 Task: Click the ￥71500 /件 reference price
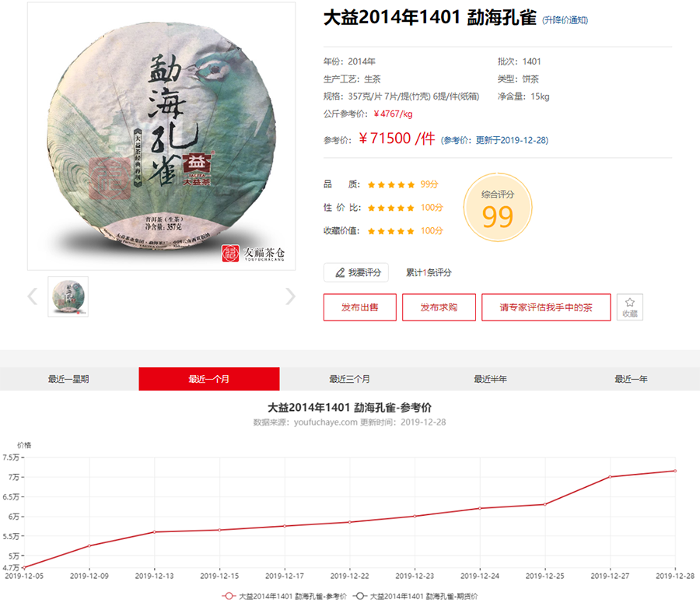tap(397, 138)
